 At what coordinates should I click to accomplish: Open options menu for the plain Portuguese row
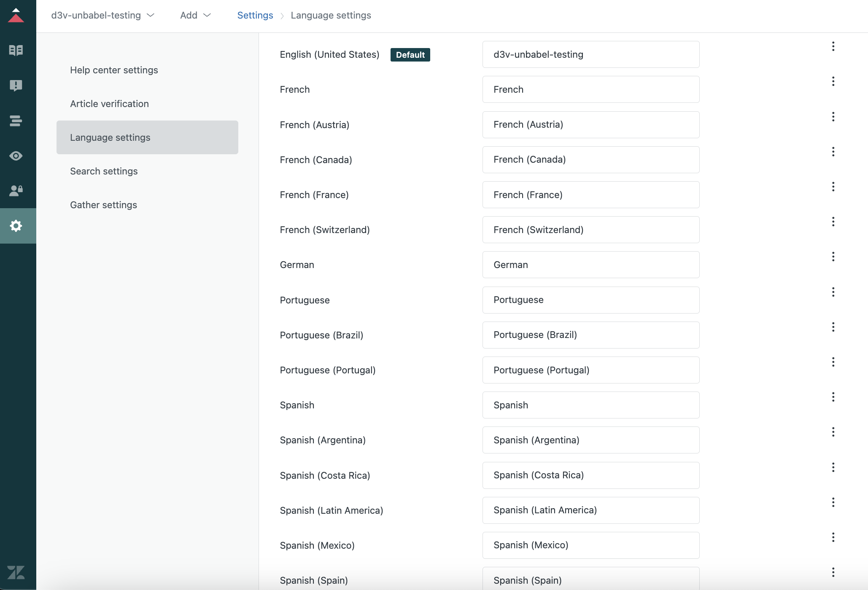(x=833, y=292)
